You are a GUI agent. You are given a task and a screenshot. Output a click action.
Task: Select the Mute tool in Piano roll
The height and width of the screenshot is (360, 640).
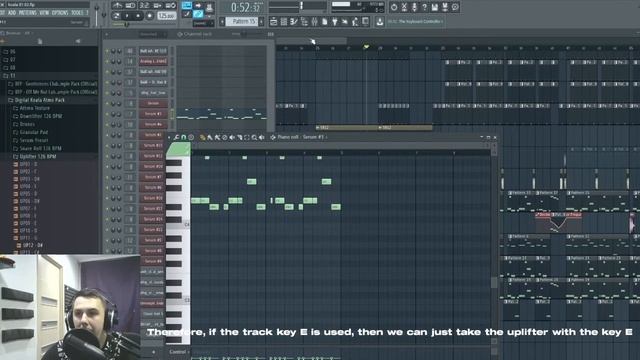pos(232,138)
